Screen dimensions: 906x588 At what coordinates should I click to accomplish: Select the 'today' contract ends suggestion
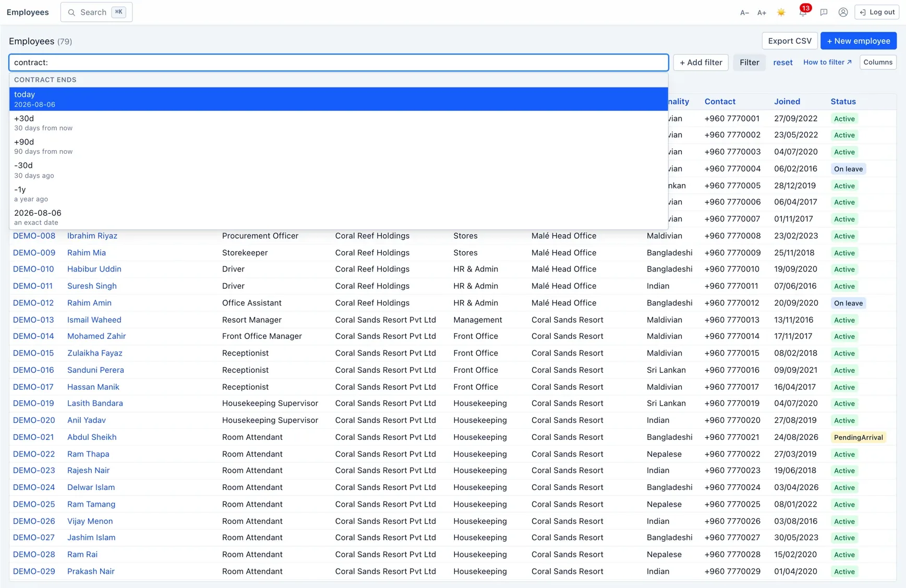coord(339,99)
